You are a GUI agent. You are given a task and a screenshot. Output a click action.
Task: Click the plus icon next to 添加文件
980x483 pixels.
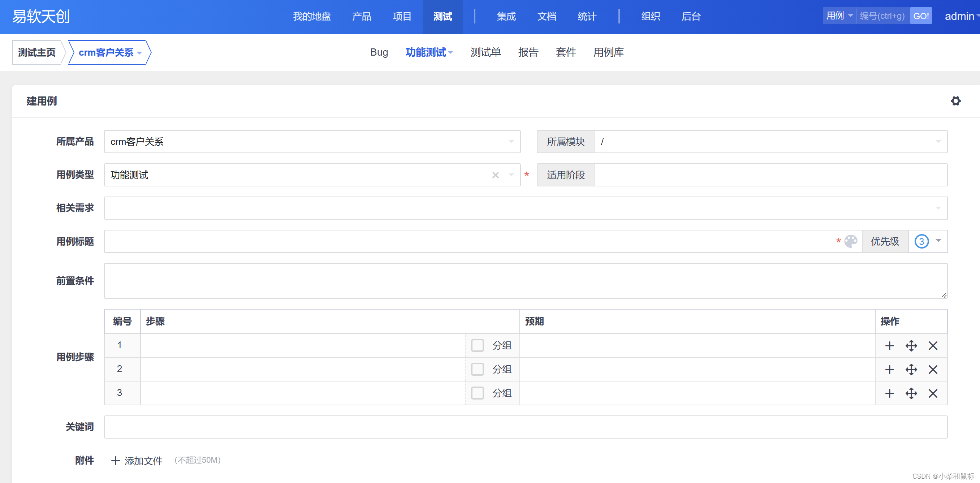[x=115, y=461]
